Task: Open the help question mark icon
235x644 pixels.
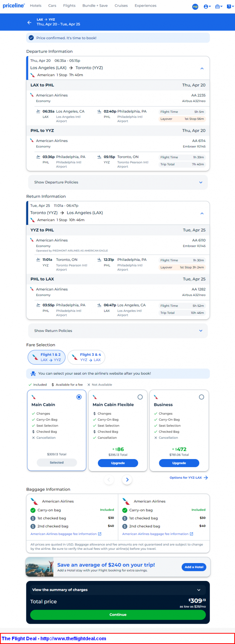Action: coord(229,6)
